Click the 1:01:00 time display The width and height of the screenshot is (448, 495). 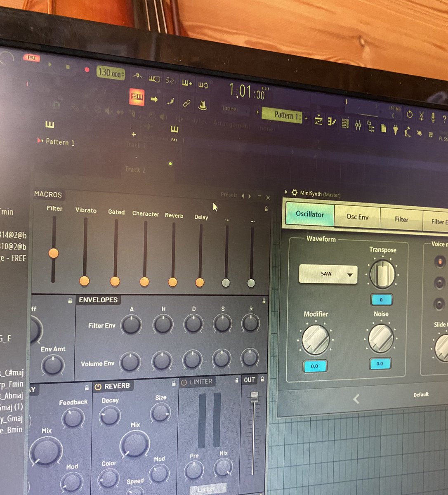point(247,91)
